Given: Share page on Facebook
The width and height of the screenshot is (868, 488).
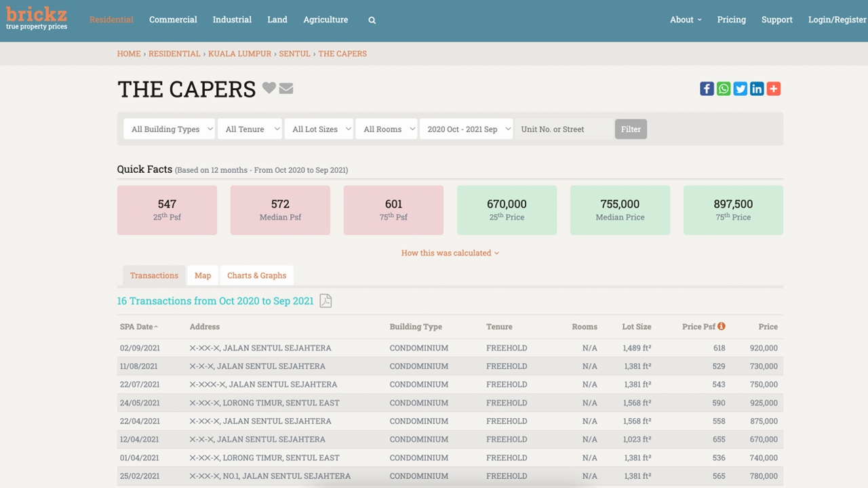Looking at the screenshot, I should (x=707, y=89).
